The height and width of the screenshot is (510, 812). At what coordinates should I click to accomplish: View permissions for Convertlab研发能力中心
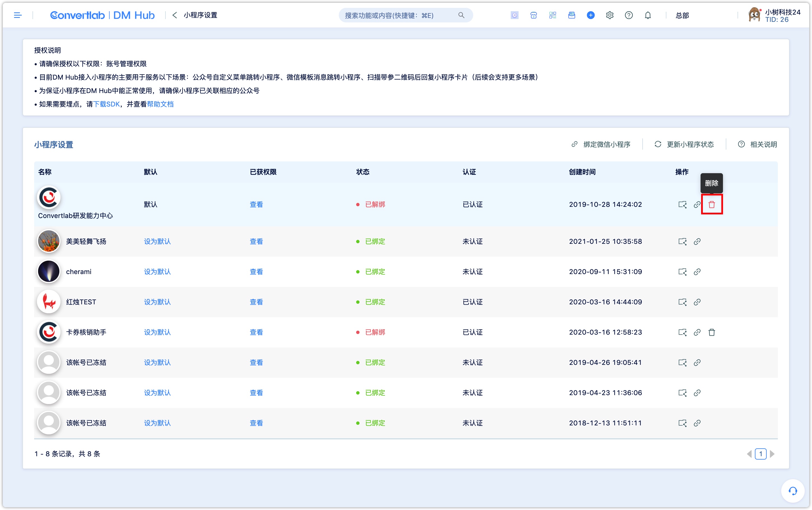point(256,204)
